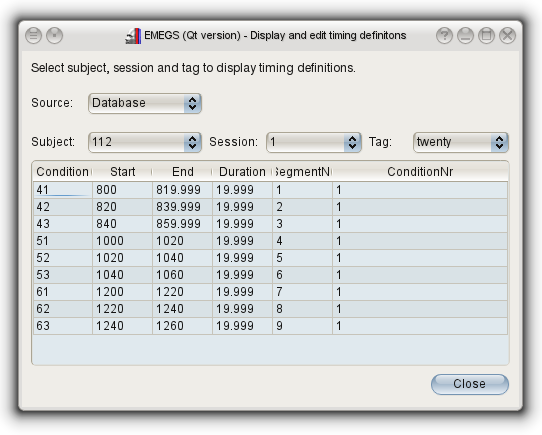Select condition cell 63 in last row
The width and height of the screenshot is (542, 435).
coord(63,326)
